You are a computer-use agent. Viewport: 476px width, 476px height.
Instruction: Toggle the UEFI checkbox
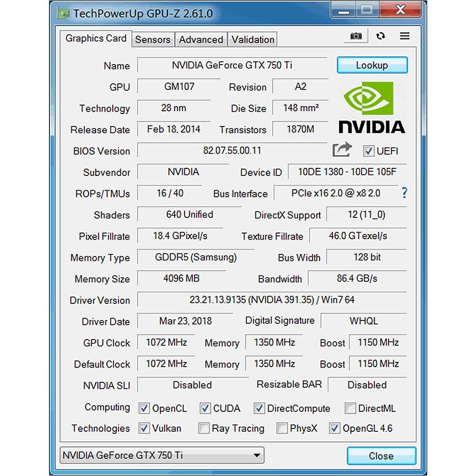point(369,151)
